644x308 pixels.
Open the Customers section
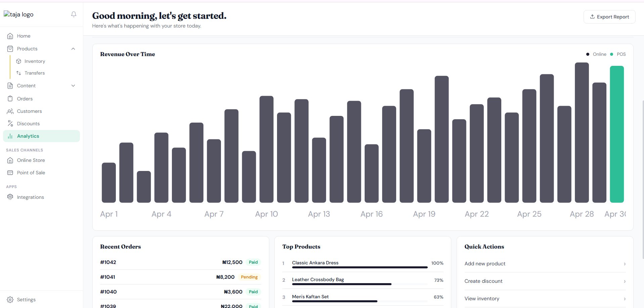pos(41,111)
